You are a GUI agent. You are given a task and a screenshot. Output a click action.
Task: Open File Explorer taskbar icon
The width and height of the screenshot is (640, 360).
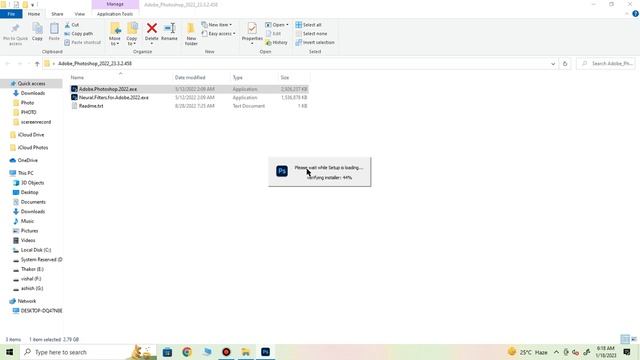pyautogui.click(x=246, y=352)
